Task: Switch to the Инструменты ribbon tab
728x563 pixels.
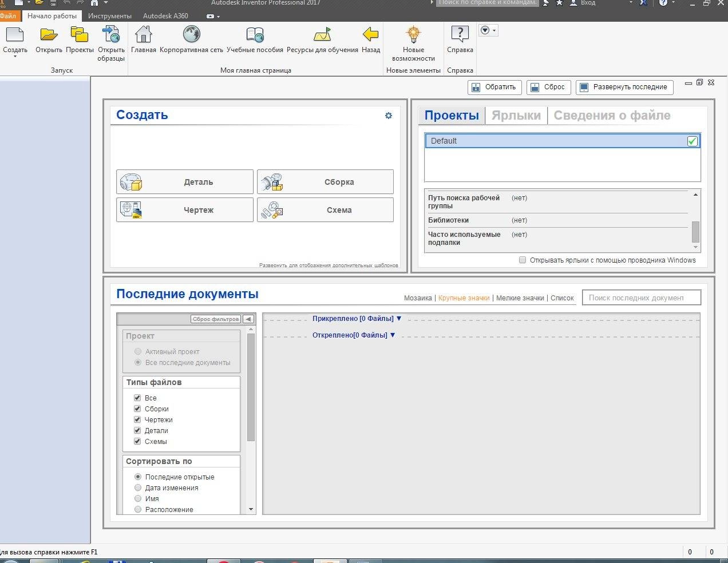Action: pyautogui.click(x=110, y=16)
